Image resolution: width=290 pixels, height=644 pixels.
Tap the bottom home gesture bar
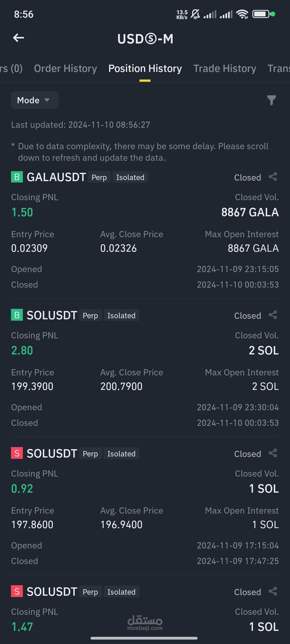144,638
